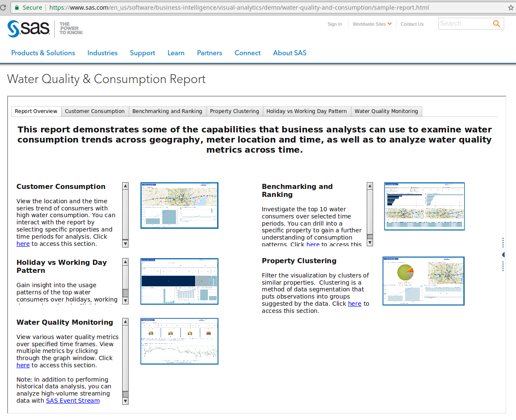Click the lower vertical dots handle on the right
The image size is (516, 420).
(503, 267)
